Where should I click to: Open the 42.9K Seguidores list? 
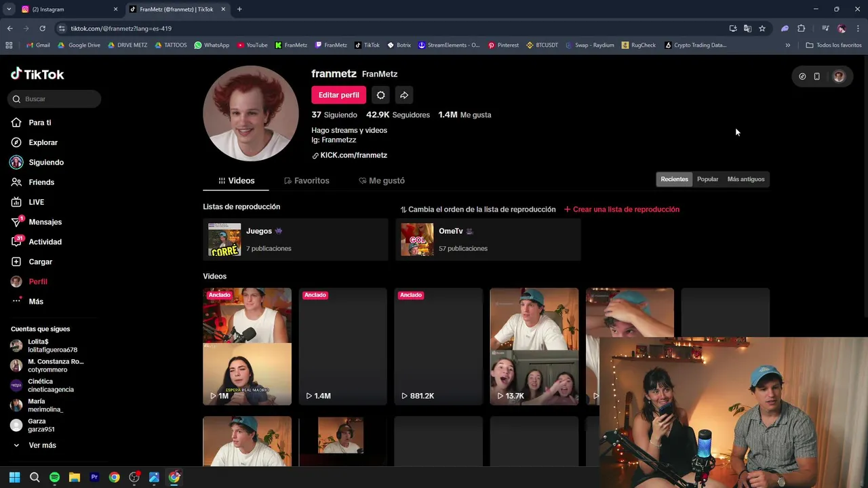point(398,115)
